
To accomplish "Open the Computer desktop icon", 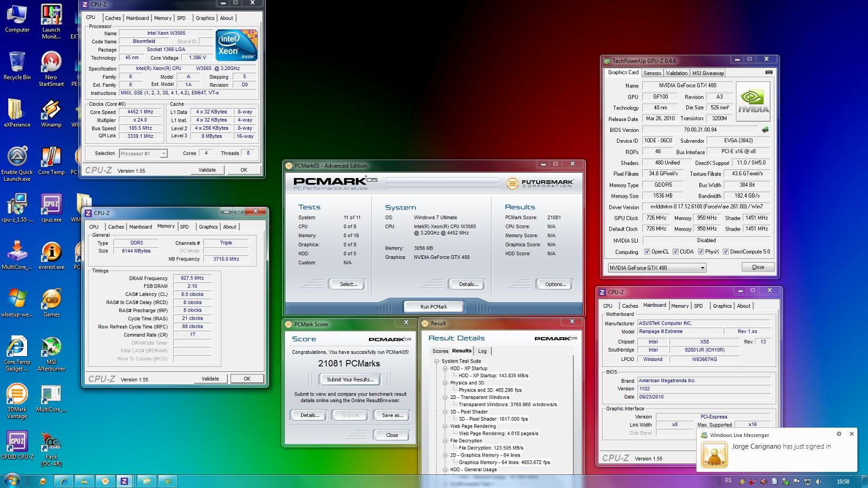I will pyautogui.click(x=17, y=19).
